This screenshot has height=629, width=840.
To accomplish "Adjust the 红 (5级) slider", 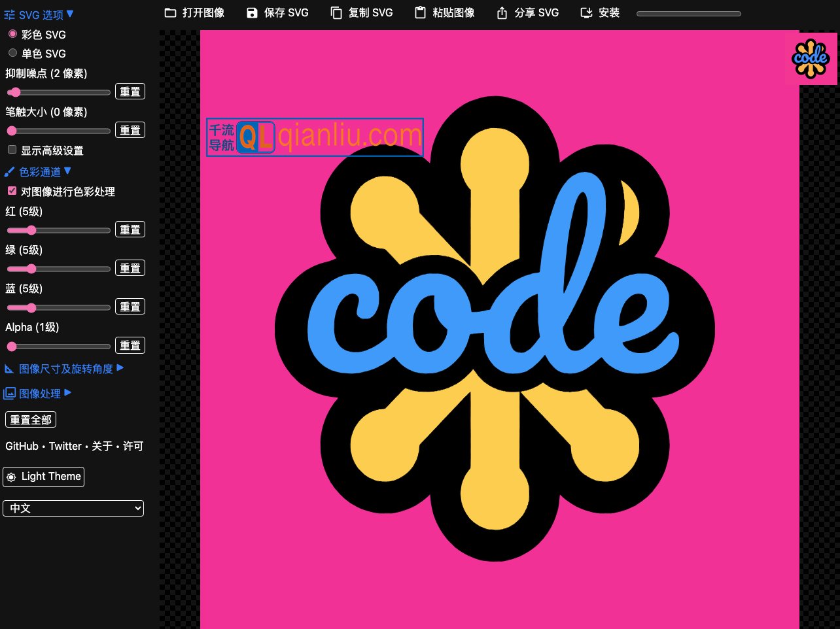I will click(x=30, y=229).
